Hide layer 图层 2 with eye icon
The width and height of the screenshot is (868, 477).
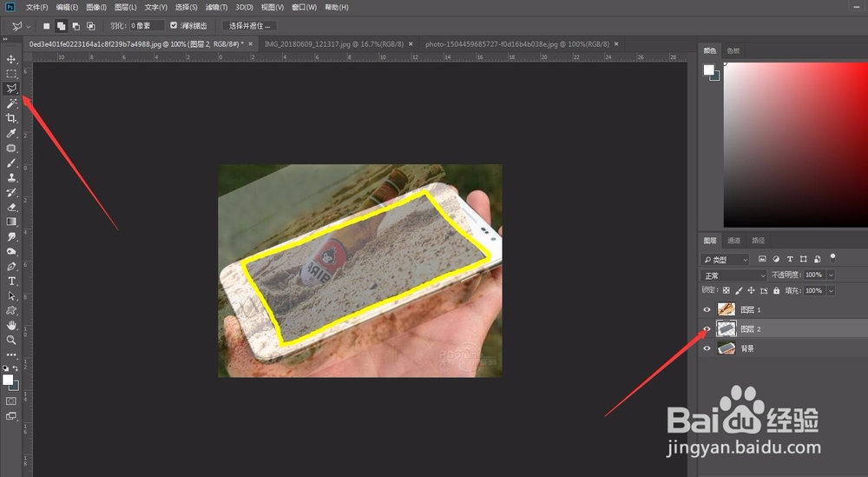coord(707,329)
